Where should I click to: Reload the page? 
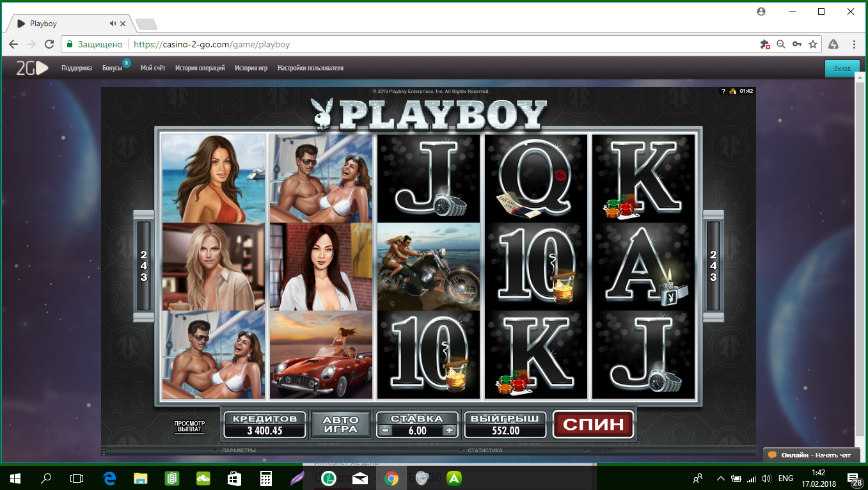click(49, 44)
